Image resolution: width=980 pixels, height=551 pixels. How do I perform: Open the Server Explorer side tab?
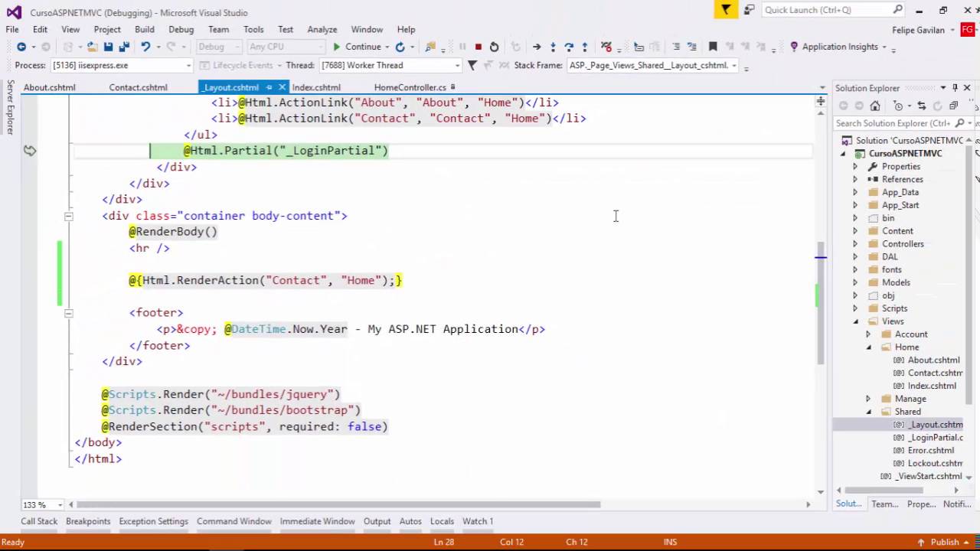[10, 107]
